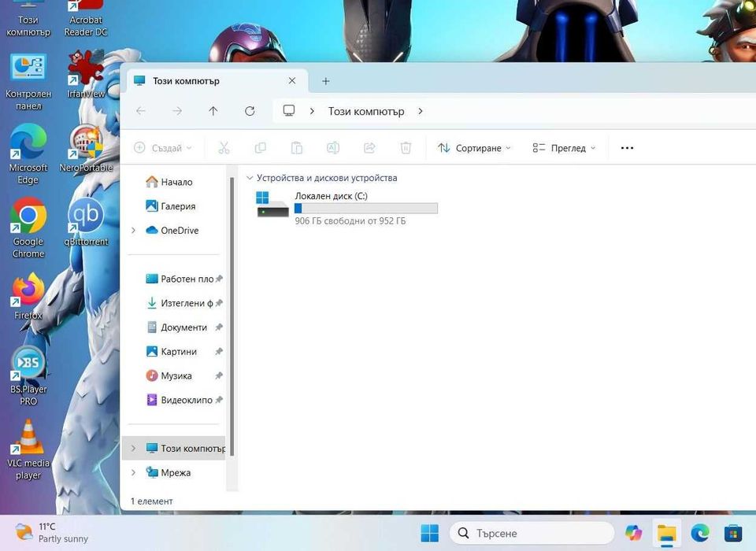Screen dimensions: 756x551
Task: Open Microsoft Edge from the taskbar
Action: point(700,533)
